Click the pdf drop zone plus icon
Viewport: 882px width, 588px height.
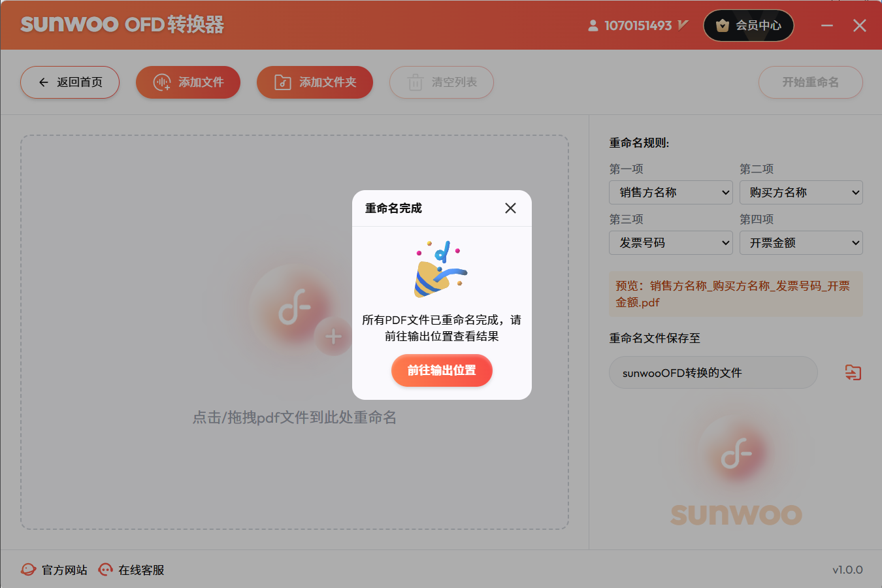333,337
